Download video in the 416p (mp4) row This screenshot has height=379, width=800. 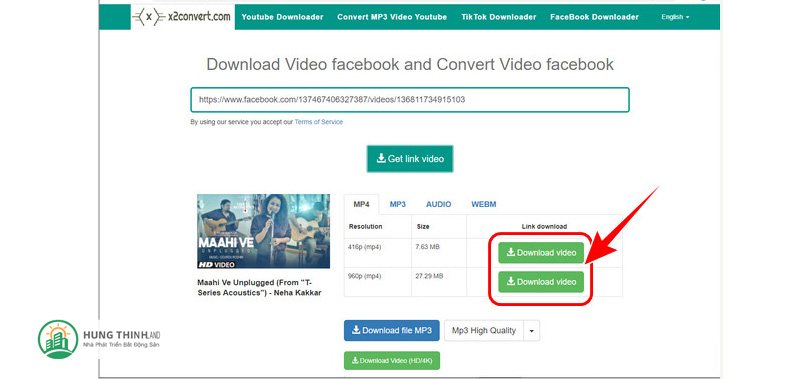pyautogui.click(x=541, y=252)
